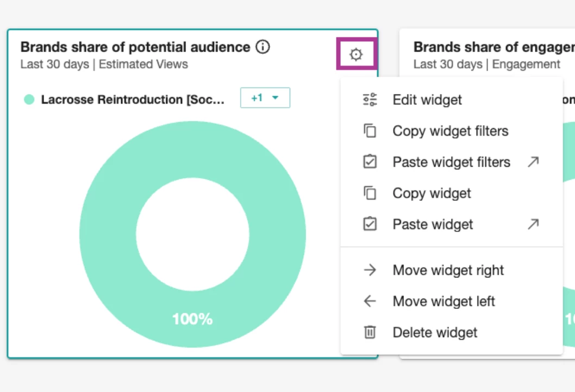This screenshot has width=575, height=392.
Task: Click the widget settings gear icon
Action: click(356, 54)
